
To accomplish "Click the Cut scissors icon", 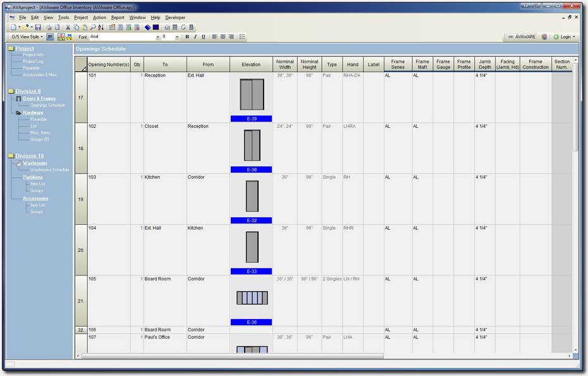I will pyautogui.click(x=68, y=27).
